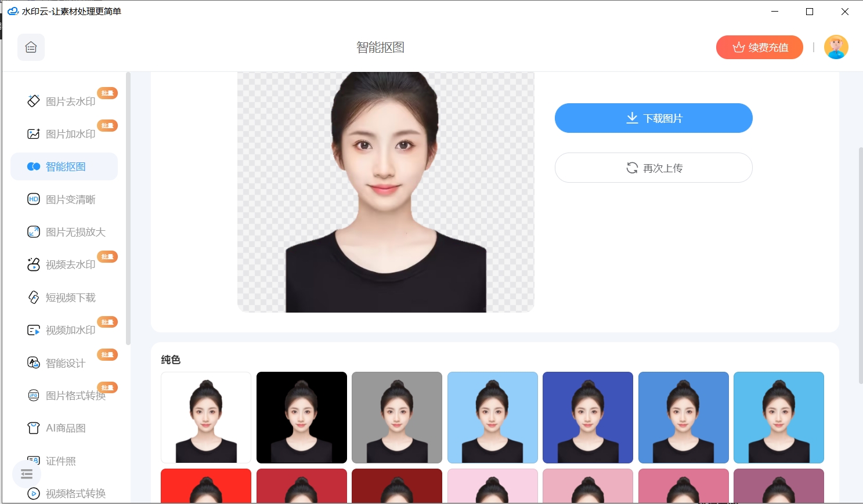Click the 批量 badge on 智能设计

click(107, 354)
